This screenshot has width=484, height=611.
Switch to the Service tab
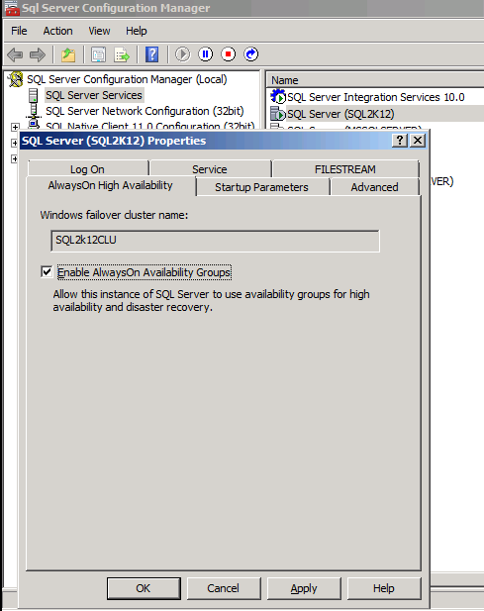coord(210,169)
